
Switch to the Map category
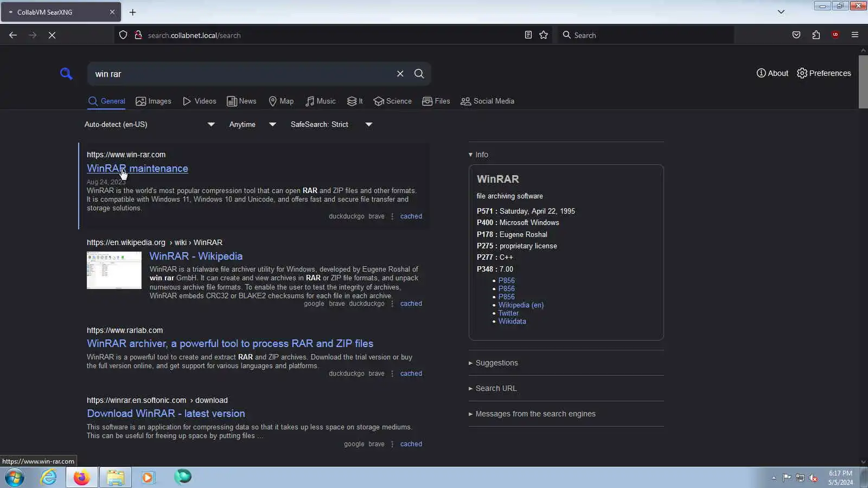pyautogui.click(x=281, y=101)
